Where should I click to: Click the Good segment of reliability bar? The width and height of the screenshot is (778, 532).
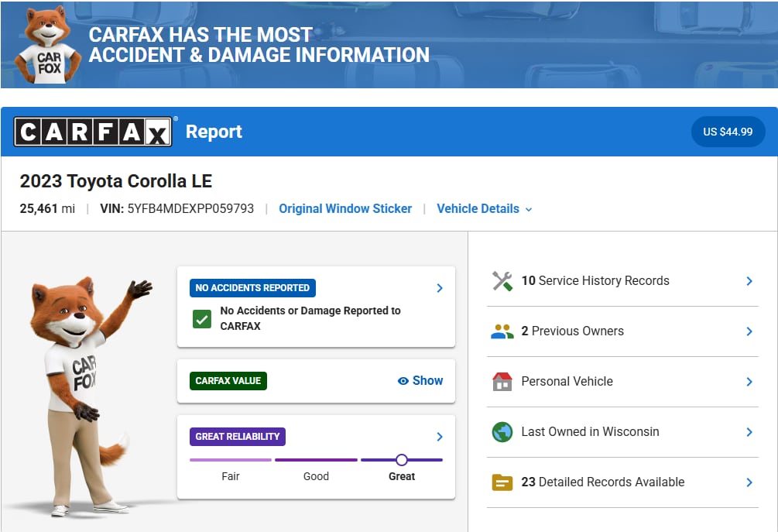pos(316,460)
